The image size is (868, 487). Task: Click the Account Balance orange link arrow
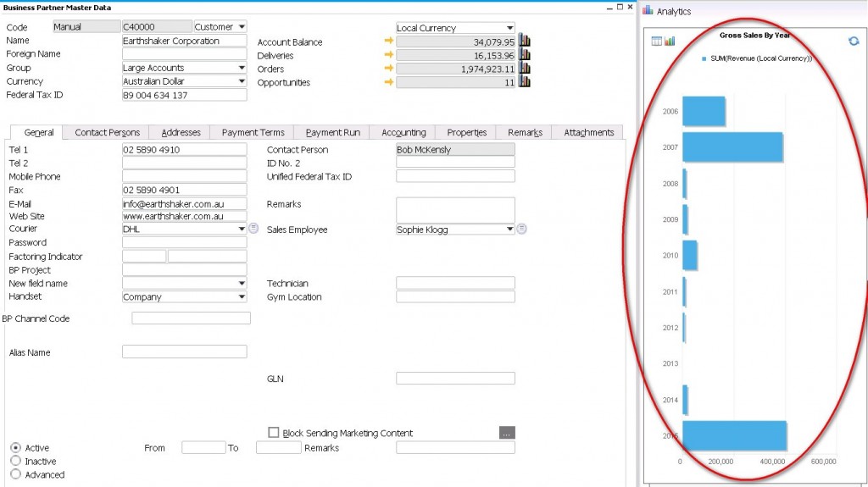click(x=389, y=42)
